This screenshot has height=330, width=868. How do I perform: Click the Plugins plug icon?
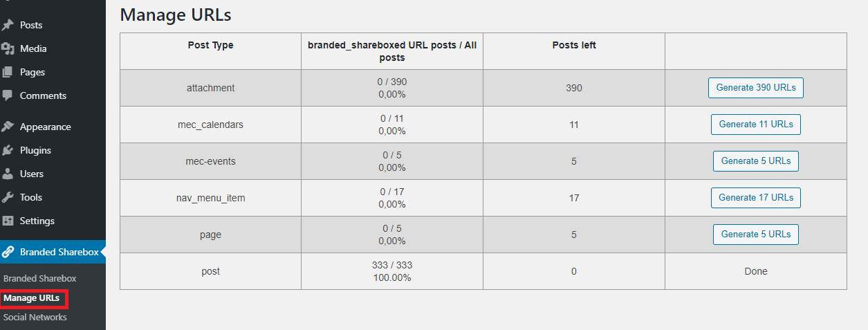[x=8, y=150]
